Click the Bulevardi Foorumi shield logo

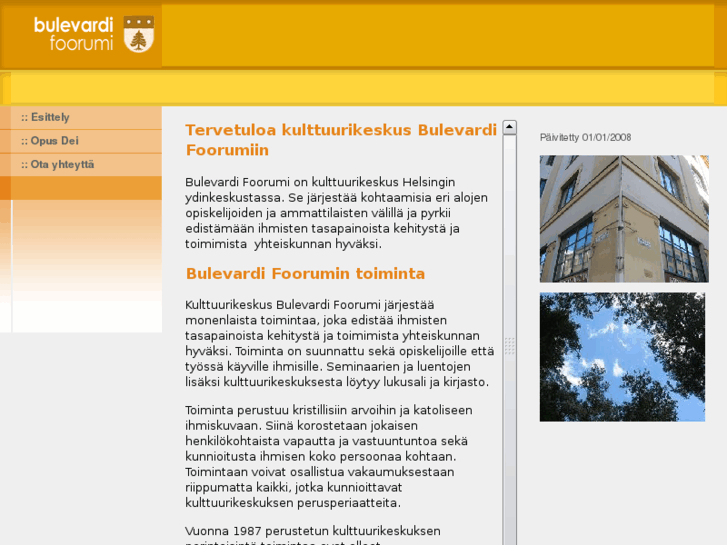tap(139, 34)
